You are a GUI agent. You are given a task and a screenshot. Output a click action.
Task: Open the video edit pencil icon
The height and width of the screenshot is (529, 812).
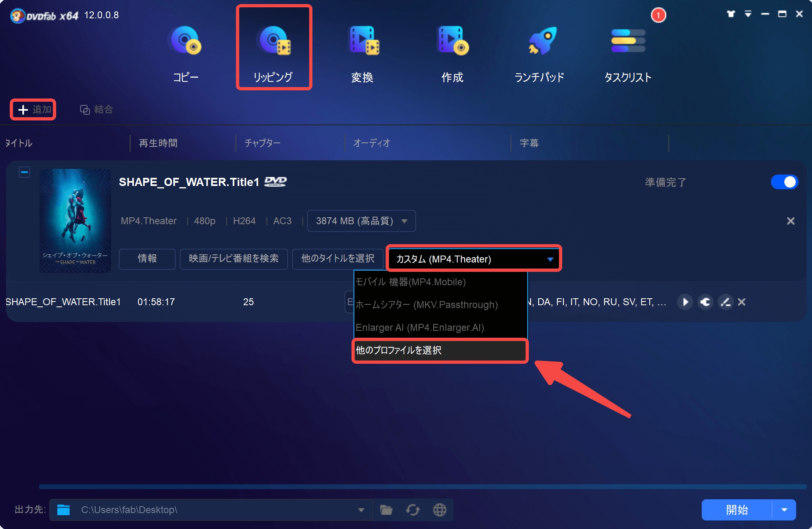pos(725,302)
